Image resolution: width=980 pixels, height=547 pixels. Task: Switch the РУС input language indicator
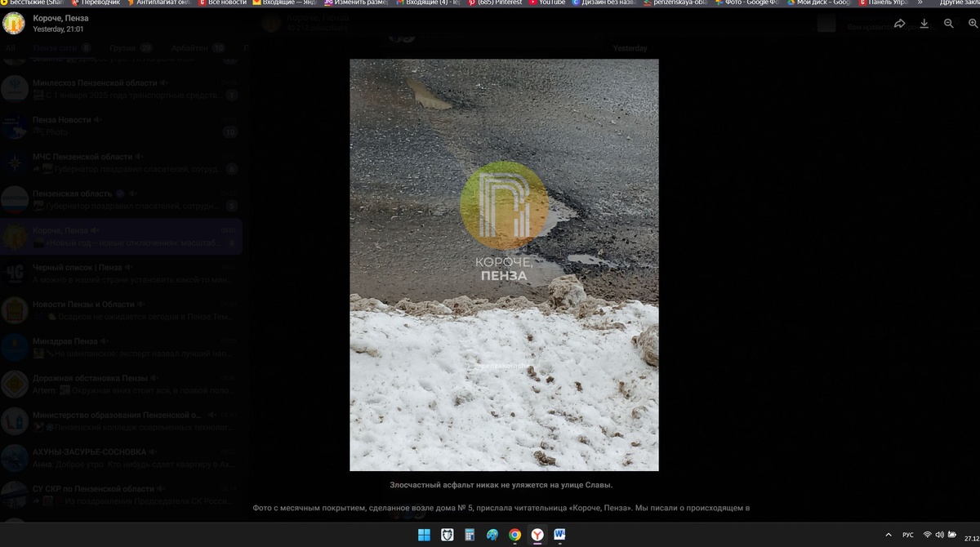[908, 535]
